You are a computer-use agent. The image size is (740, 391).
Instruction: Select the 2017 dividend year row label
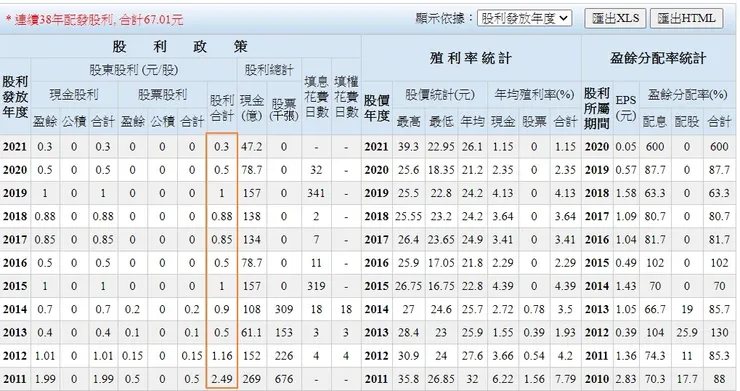click(x=15, y=239)
